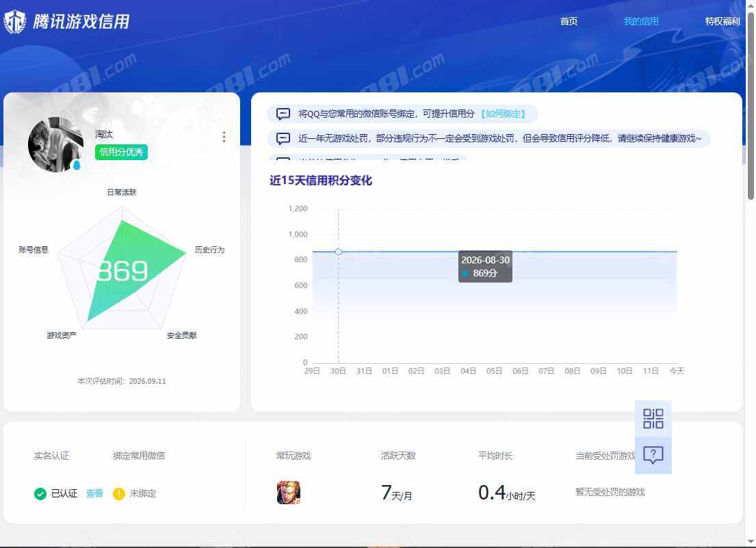Open the 查看 real-name verification link
Viewport: 756px width, 548px height.
(x=94, y=493)
